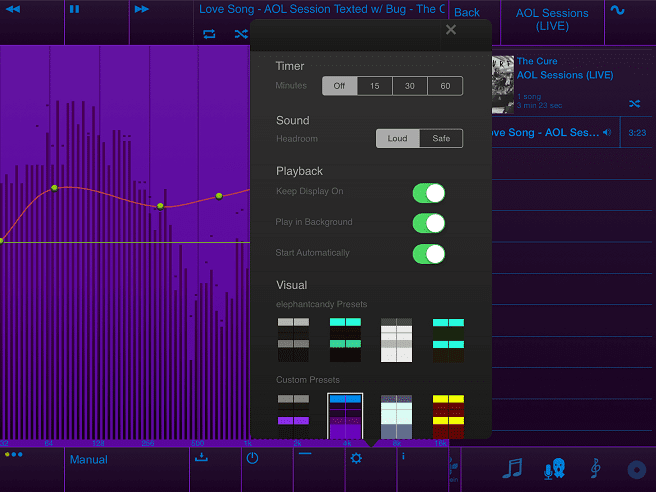
Task: Select the gray and purple custom preset
Action: click(x=293, y=416)
